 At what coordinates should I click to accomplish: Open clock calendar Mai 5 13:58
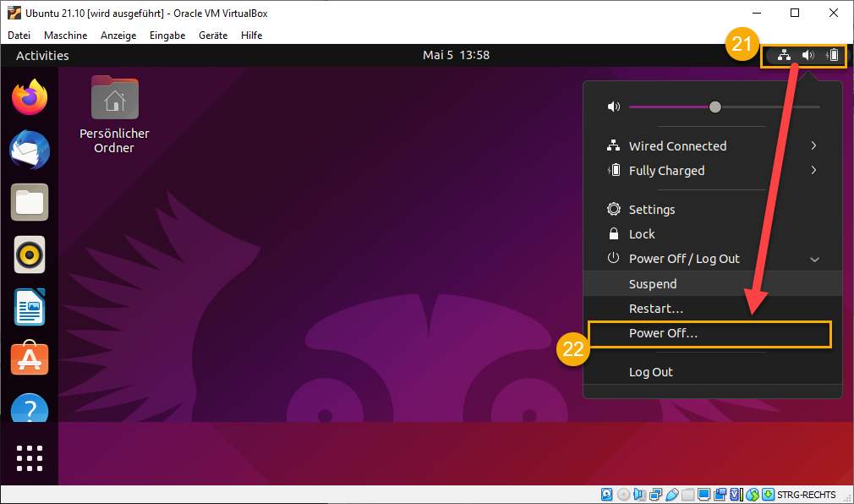click(x=456, y=55)
